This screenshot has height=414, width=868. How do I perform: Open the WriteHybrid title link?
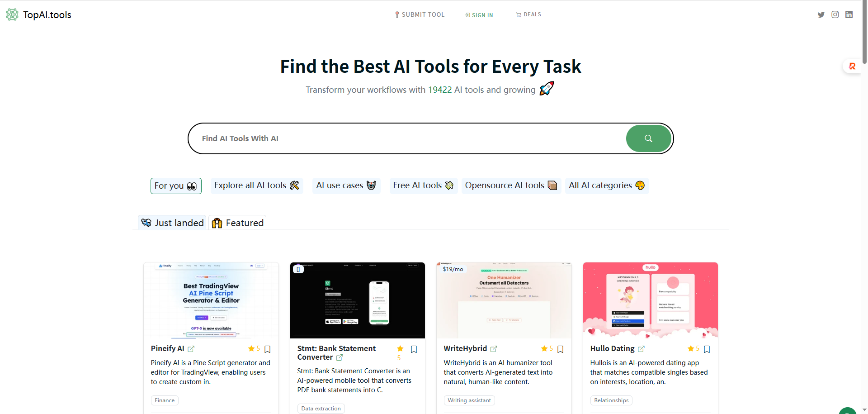coord(465,348)
